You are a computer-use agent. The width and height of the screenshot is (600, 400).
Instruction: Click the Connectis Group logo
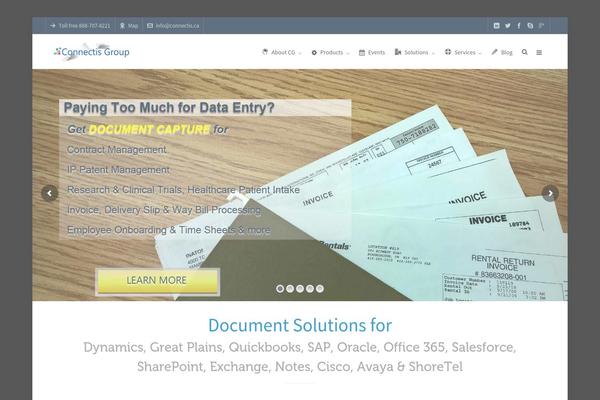point(92,52)
